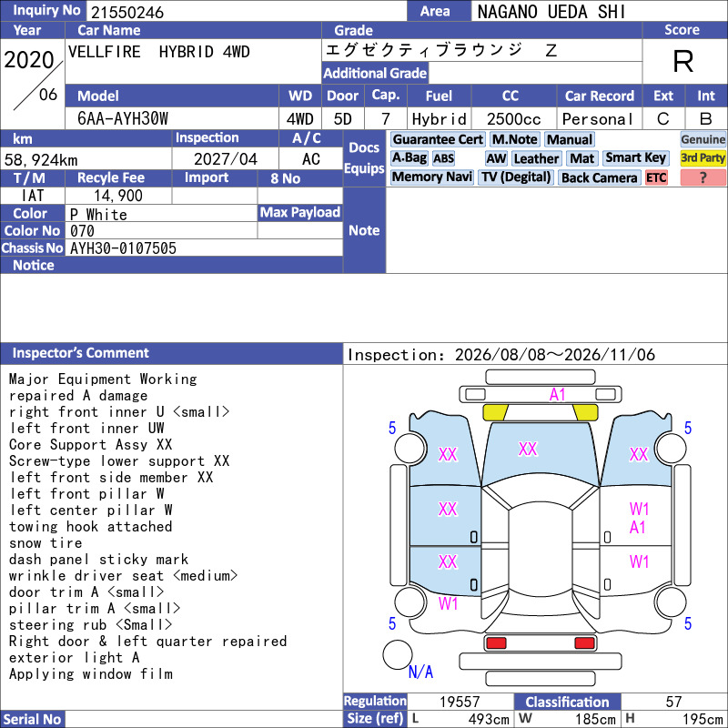Click the Additional Grade field
Image resolution: width=728 pixels, height=728 pixels.
(x=535, y=73)
